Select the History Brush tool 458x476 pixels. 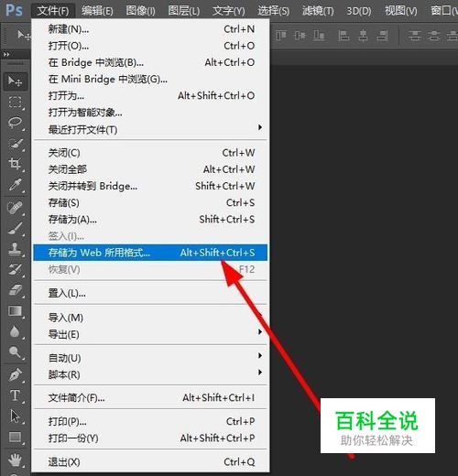pyautogui.click(x=15, y=270)
